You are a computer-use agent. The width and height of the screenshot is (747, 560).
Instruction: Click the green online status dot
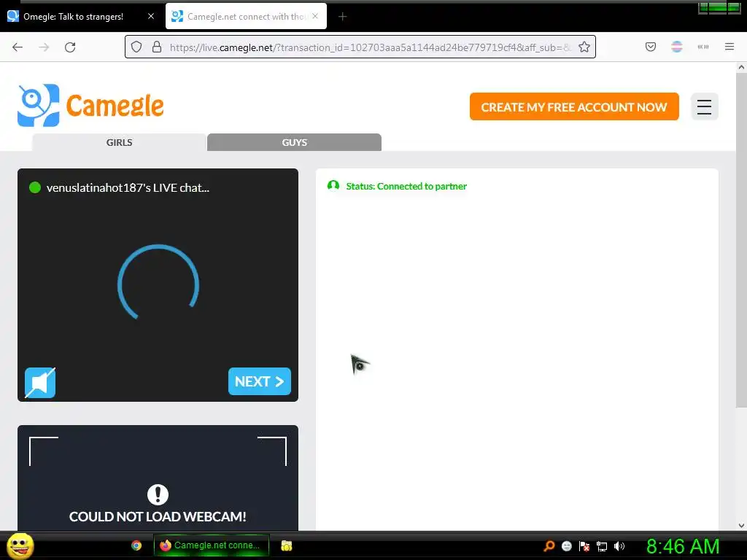click(35, 187)
